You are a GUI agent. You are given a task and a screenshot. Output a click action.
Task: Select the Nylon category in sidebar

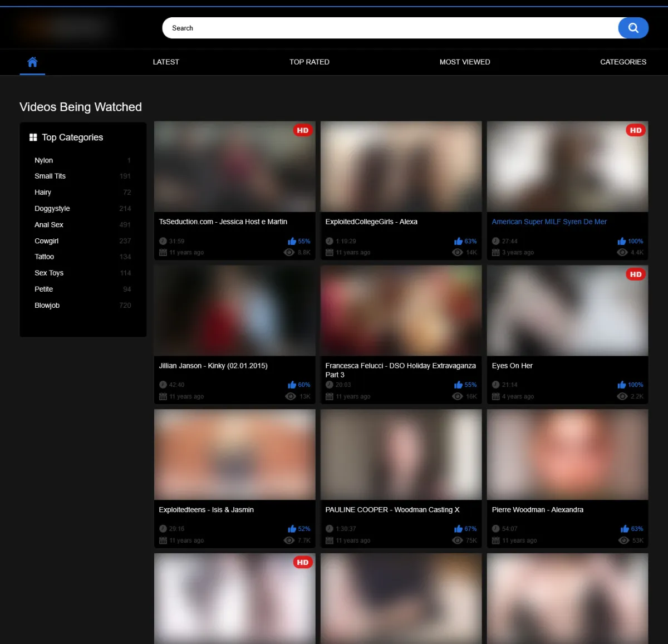[x=44, y=160]
